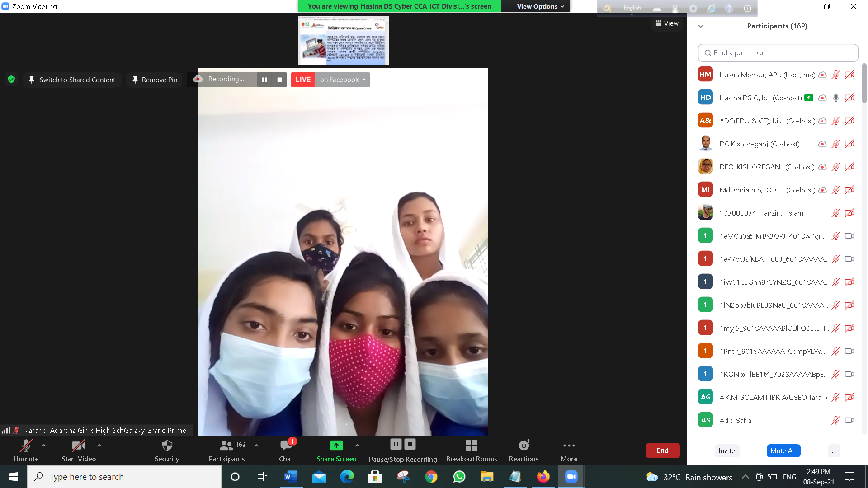Toggle Hasan Monsur's video icon
Screen dimensions: 868x488
click(849, 75)
